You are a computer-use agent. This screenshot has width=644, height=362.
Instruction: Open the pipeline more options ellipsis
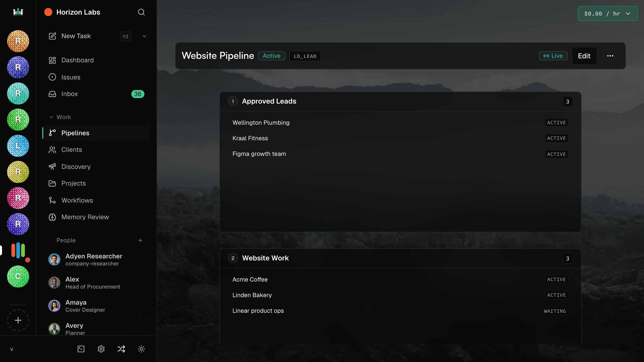[610, 56]
